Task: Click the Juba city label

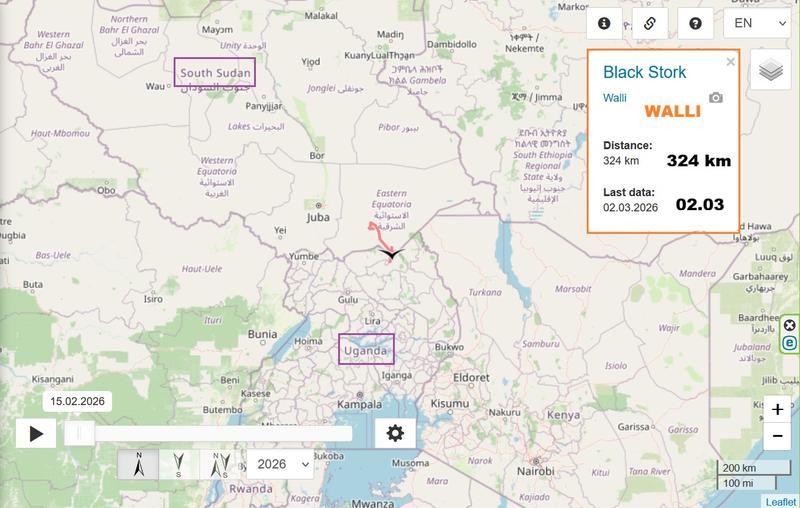Action: coord(318,217)
